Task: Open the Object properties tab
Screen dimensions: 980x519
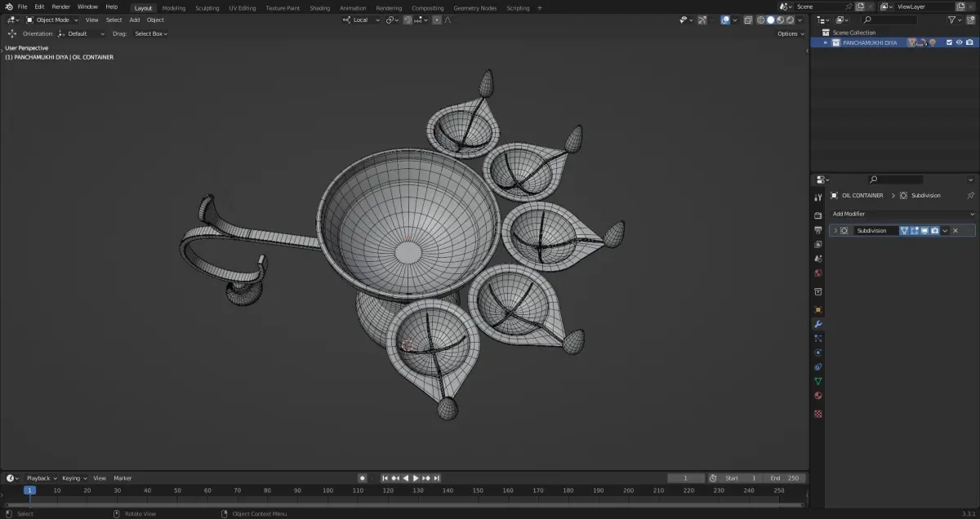Action: [817, 309]
